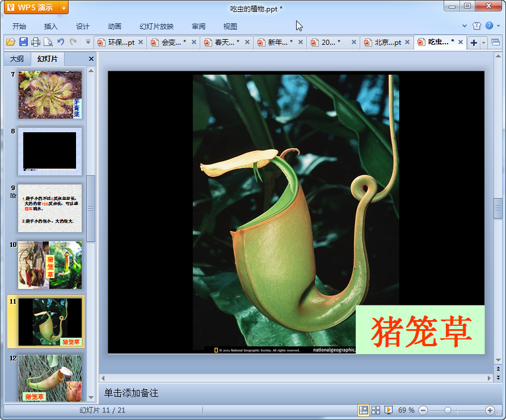Open Print Preview from the quick toolbar
Image resolution: width=506 pixels, height=420 pixels.
(48, 42)
